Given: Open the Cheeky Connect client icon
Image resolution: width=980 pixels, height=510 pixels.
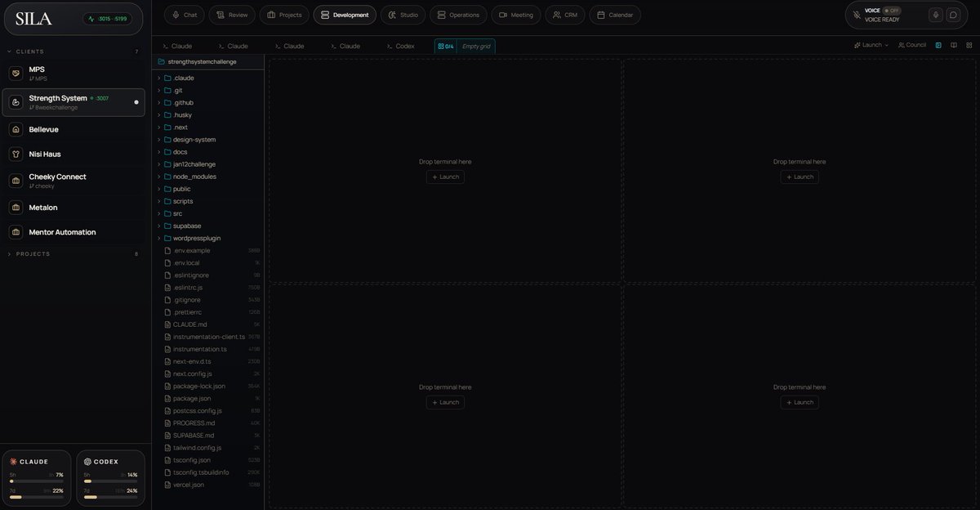Looking at the screenshot, I should 16,181.
